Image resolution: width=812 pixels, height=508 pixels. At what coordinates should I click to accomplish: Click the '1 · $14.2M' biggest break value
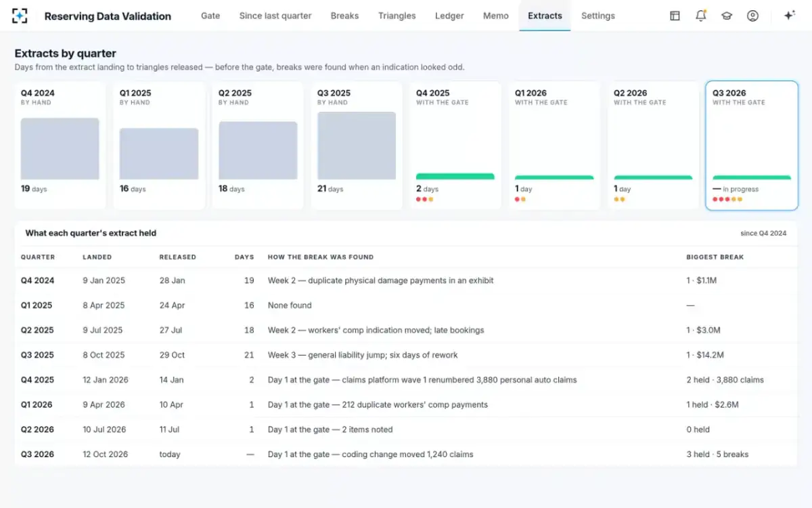coord(706,355)
